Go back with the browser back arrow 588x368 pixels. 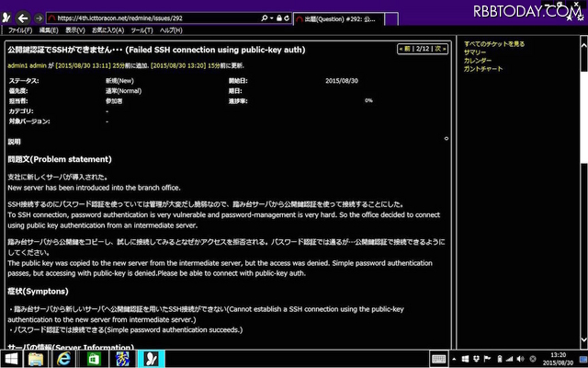[x=23, y=17]
